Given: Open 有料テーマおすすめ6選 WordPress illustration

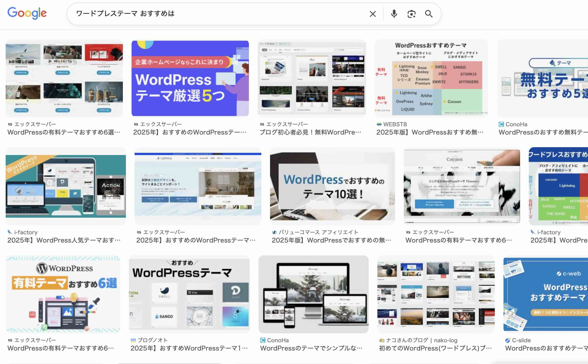Looking at the screenshot, I should [x=63, y=294].
